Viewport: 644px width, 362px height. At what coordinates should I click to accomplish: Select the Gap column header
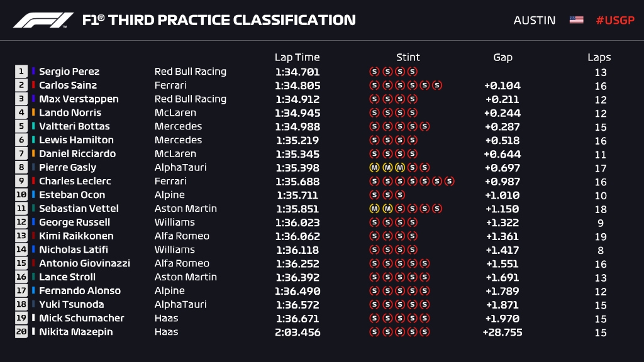(x=502, y=57)
